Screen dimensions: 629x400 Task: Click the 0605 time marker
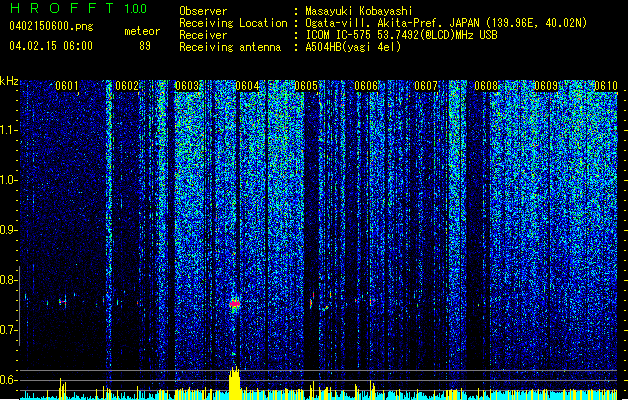(306, 86)
